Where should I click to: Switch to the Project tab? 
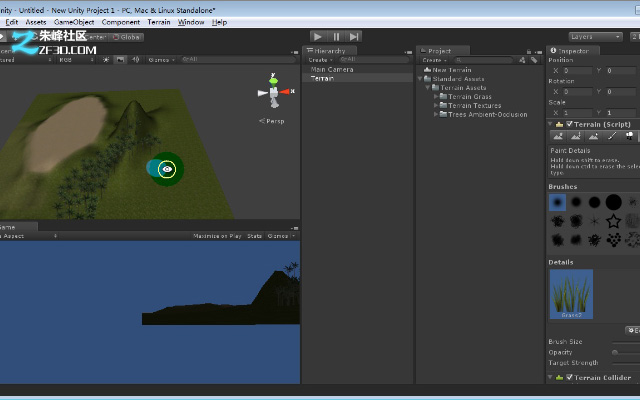click(x=443, y=51)
